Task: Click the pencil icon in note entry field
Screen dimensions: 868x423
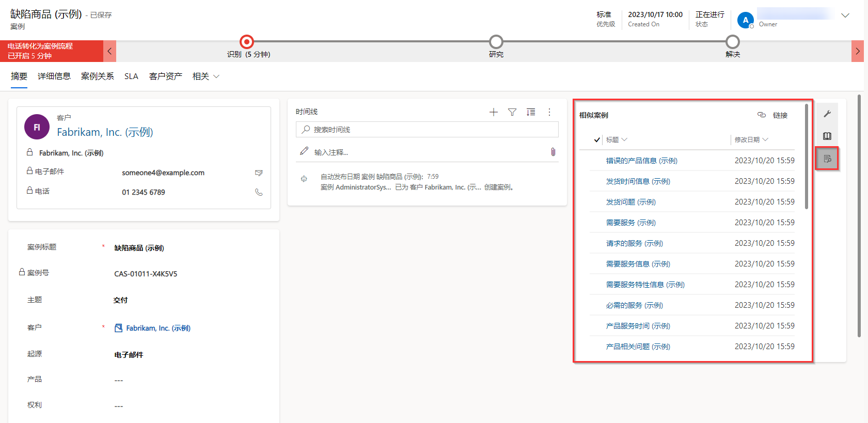Action: tap(304, 151)
